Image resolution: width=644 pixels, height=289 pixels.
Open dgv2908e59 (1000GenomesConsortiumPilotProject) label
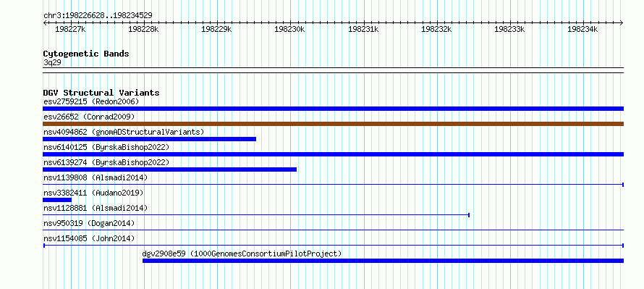point(242,254)
